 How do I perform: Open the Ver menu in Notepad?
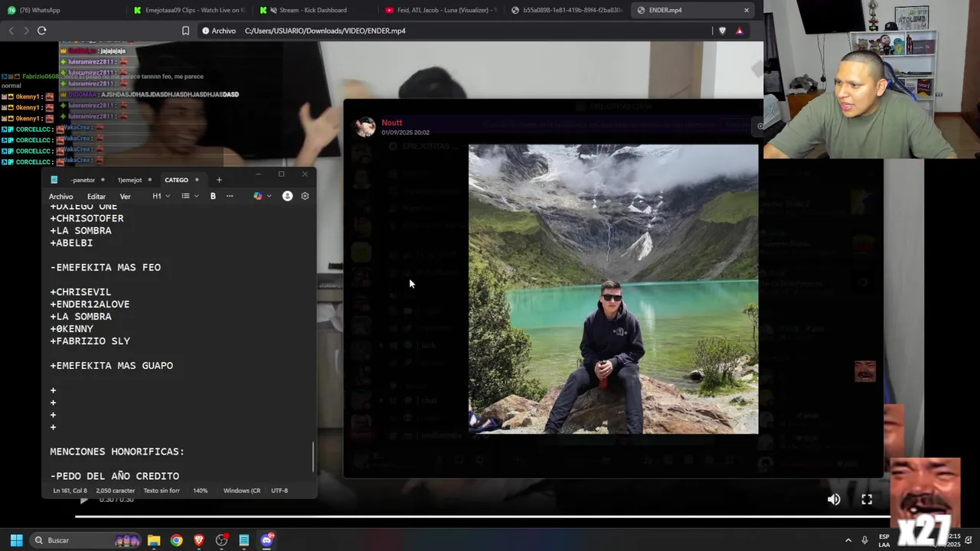[x=125, y=197]
